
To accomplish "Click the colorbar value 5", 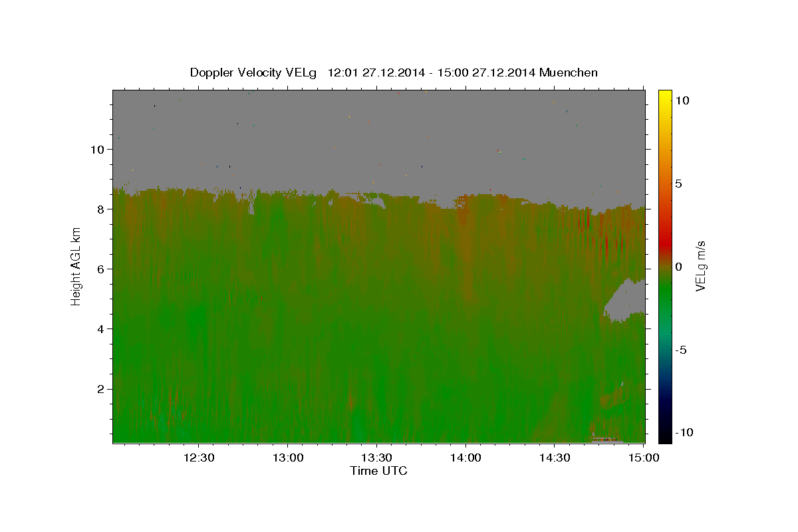I will pyautogui.click(x=678, y=184).
